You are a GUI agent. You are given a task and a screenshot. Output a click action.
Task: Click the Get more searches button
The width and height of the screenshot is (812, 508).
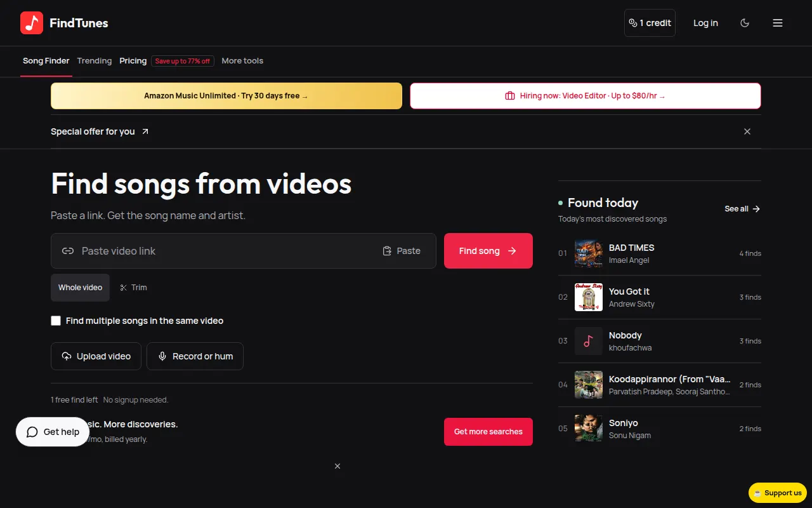point(488,432)
